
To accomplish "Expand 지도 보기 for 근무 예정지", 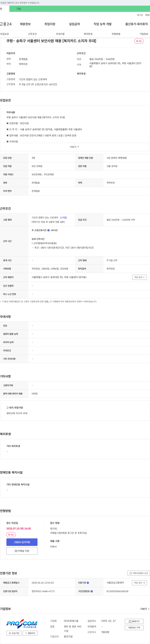I will (140, 277).
